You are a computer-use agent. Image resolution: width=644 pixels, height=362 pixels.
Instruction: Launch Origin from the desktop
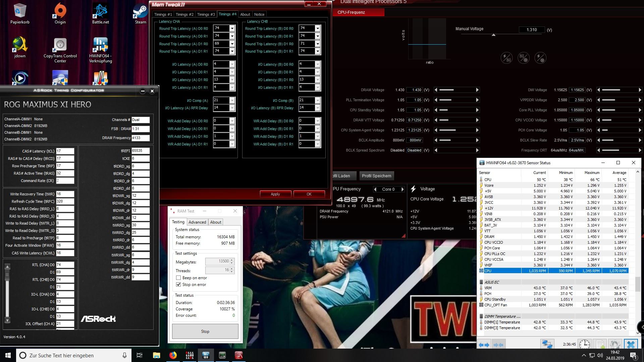click(60, 13)
